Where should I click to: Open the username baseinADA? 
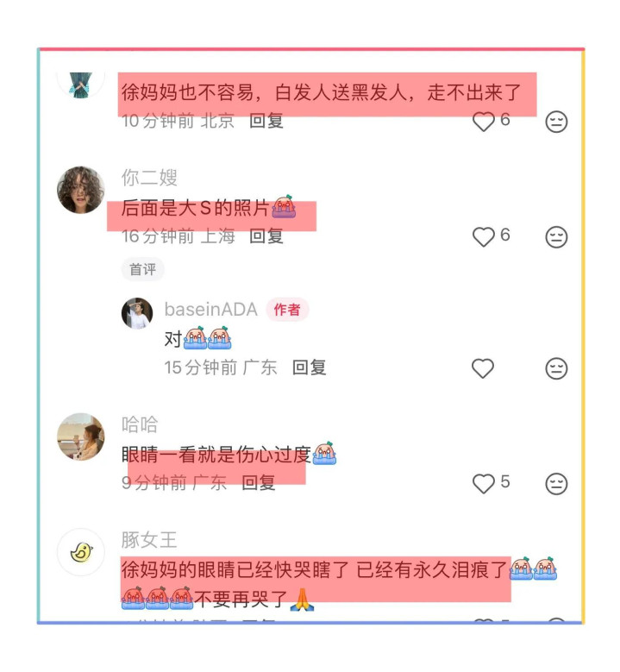click(x=210, y=310)
